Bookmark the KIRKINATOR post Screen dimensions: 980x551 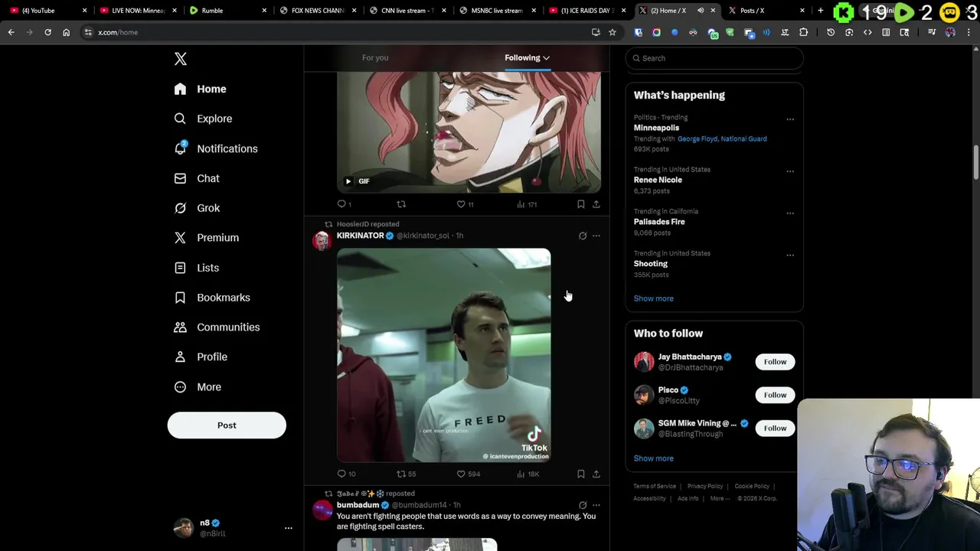580,474
